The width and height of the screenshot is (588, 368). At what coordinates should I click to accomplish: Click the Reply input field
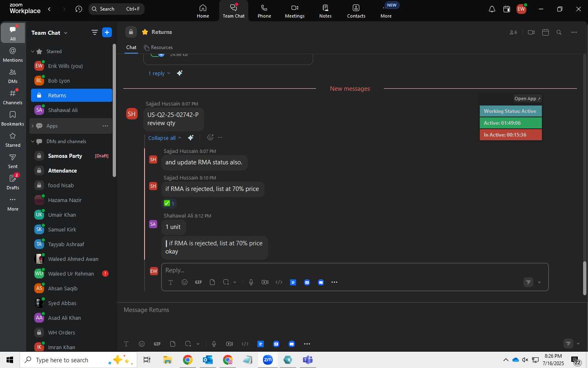(x=354, y=270)
